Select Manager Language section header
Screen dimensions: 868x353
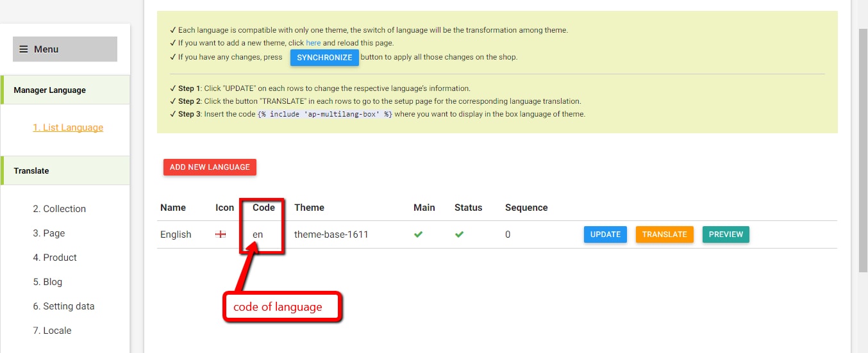65,90
